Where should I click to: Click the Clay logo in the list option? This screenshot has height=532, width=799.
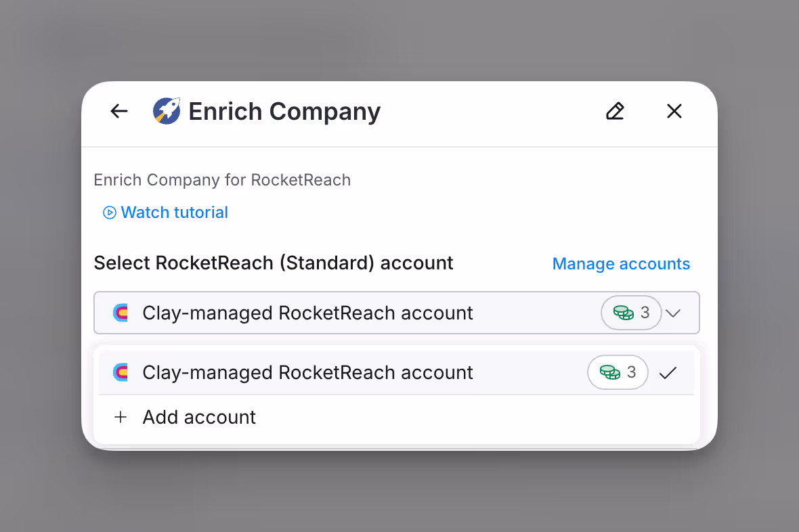pyautogui.click(x=121, y=372)
